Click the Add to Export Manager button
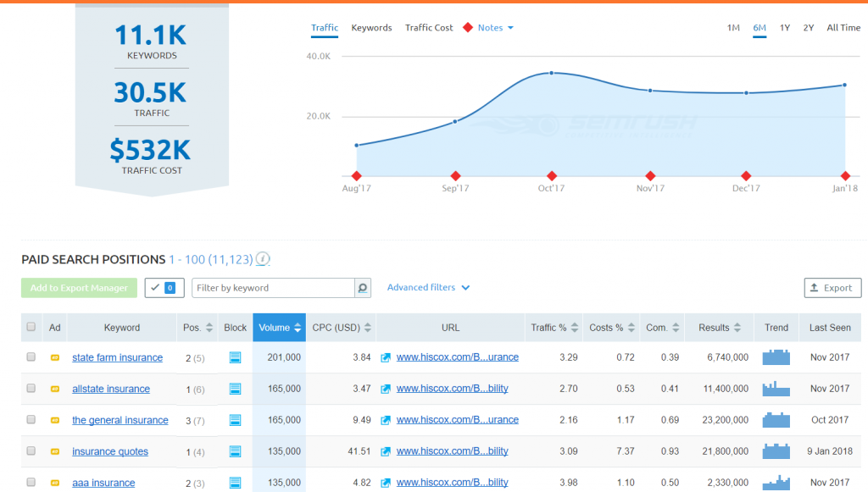868x492 pixels. (x=79, y=287)
